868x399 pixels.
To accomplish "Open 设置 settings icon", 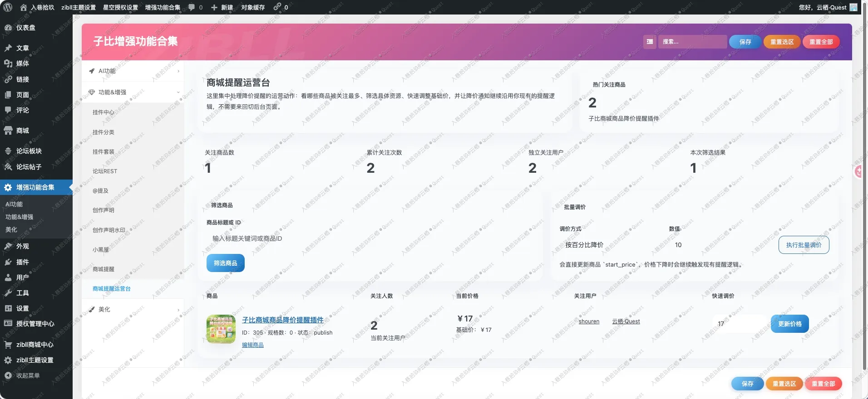I will [8, 308].
